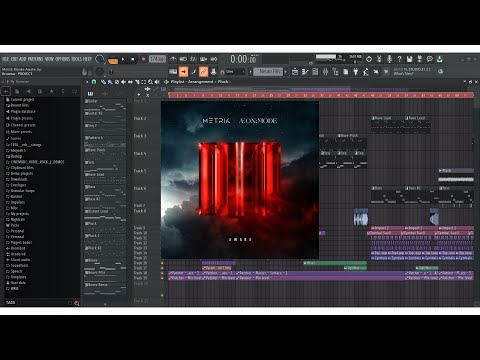Click the browser search magnifier icon
Screen dimensions: 480x360
click(77, 303)
